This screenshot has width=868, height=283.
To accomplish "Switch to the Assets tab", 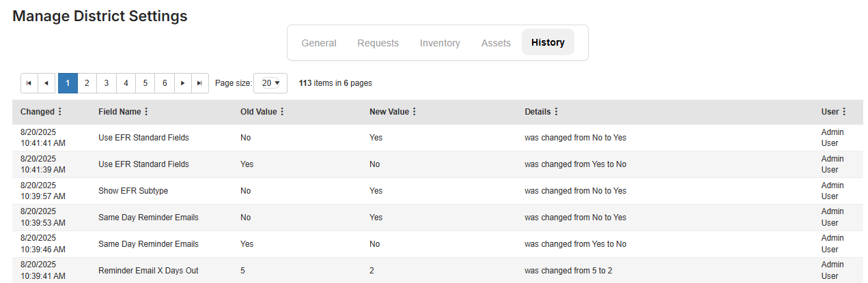I will (496, 43).
